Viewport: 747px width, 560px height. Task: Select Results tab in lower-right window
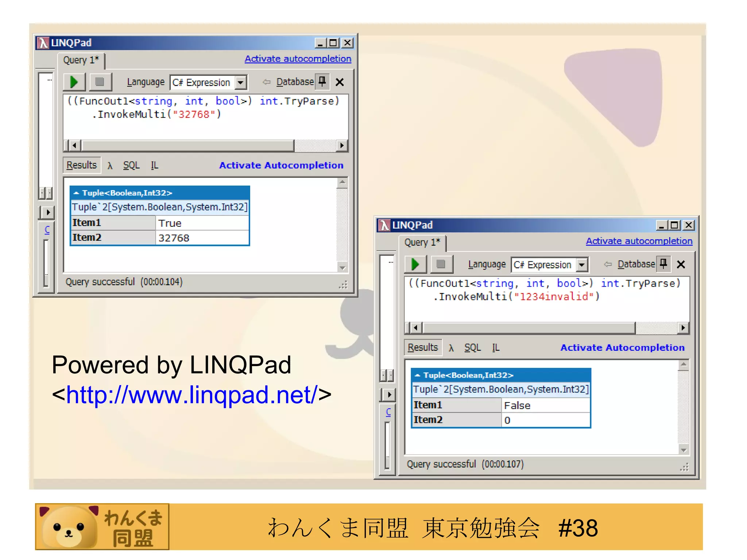click(x=423, y=347)
